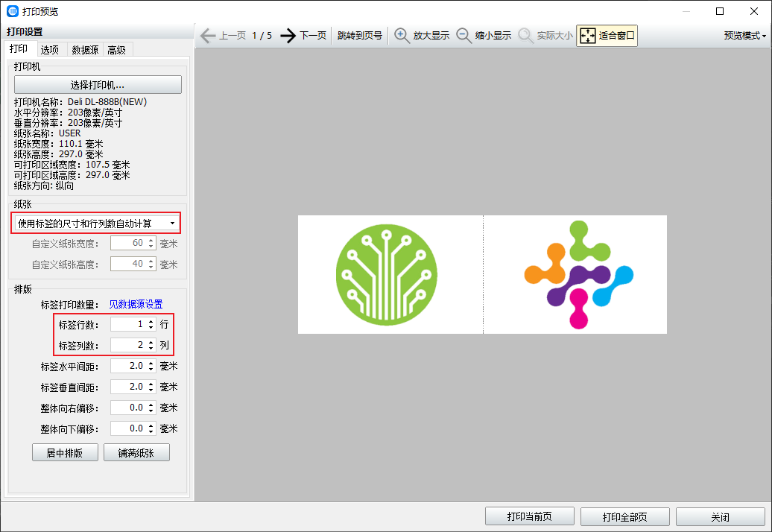Click the 打印设置 panel heading
The height and width of the screenshot is (532, 772).
coord(25,32)
